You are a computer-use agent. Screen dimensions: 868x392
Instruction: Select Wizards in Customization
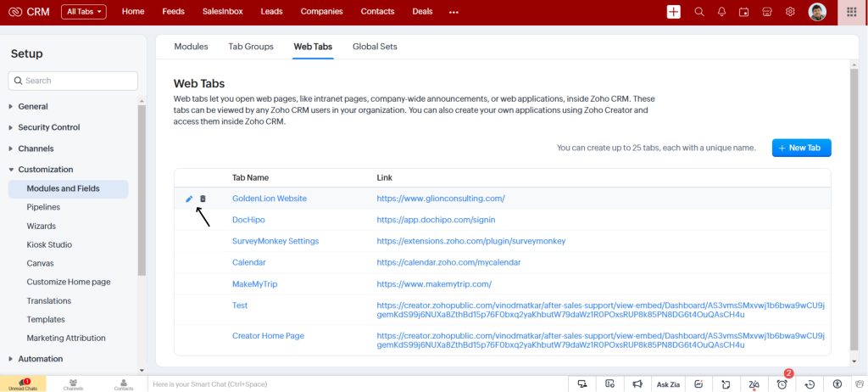[x=41, y=227]
